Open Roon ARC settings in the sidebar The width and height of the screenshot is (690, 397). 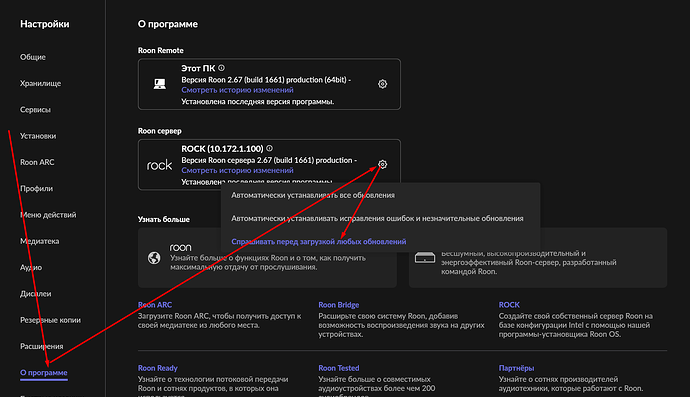click(37, 162)
